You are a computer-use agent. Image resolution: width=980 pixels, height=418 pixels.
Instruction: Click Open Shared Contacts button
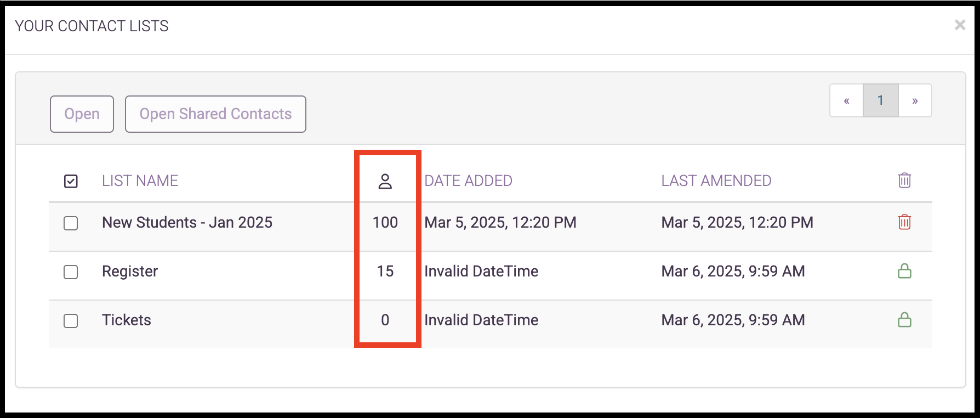click(215, 114)
